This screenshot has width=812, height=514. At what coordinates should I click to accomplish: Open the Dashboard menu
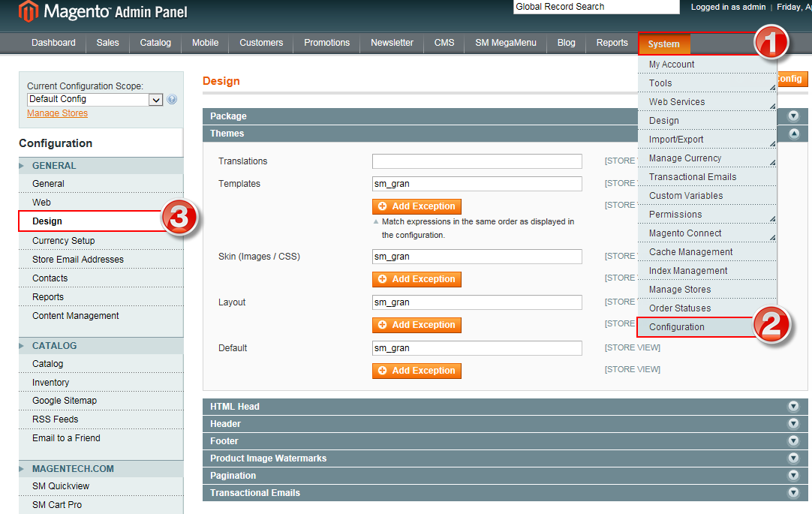point(53,43)
